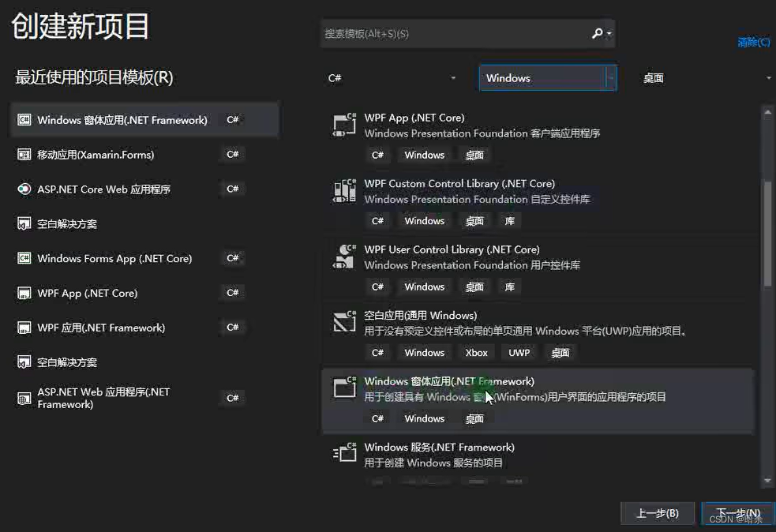The height and width of the screenshot is (532, 776).
Task: Click the magnifier search icon in search box
Action: (x=598, y=33)
